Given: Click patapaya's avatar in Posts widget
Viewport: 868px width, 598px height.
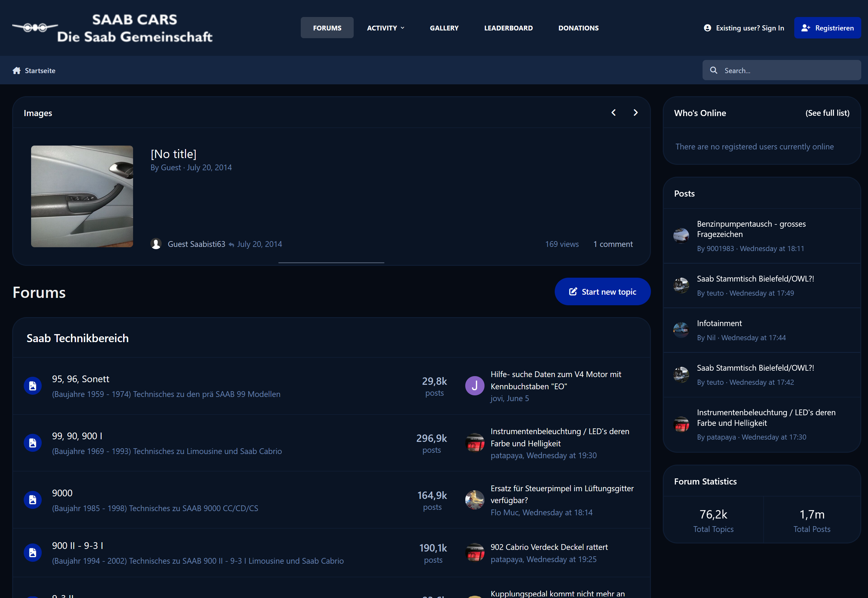Looking at the screenshot, I should [x=681, y=425].
